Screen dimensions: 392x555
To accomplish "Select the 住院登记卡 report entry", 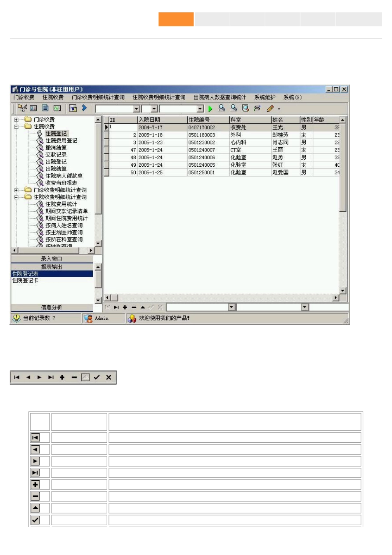I will pos(25,281).
